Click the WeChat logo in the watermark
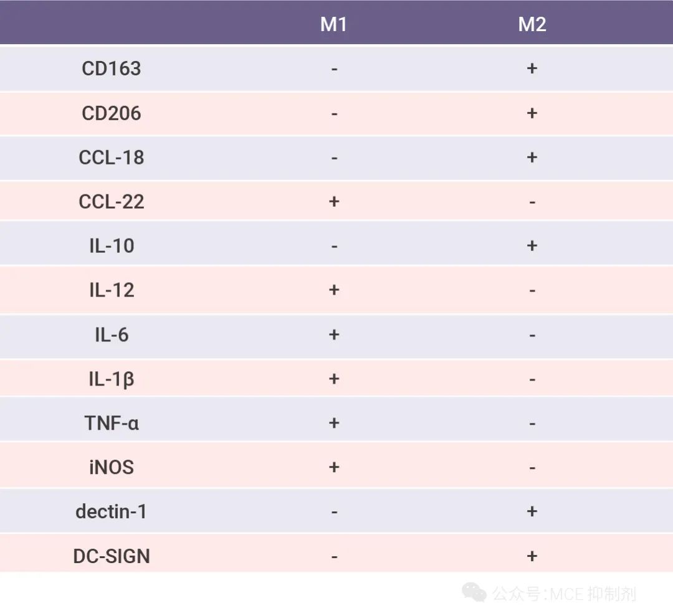 coord(474,592)
